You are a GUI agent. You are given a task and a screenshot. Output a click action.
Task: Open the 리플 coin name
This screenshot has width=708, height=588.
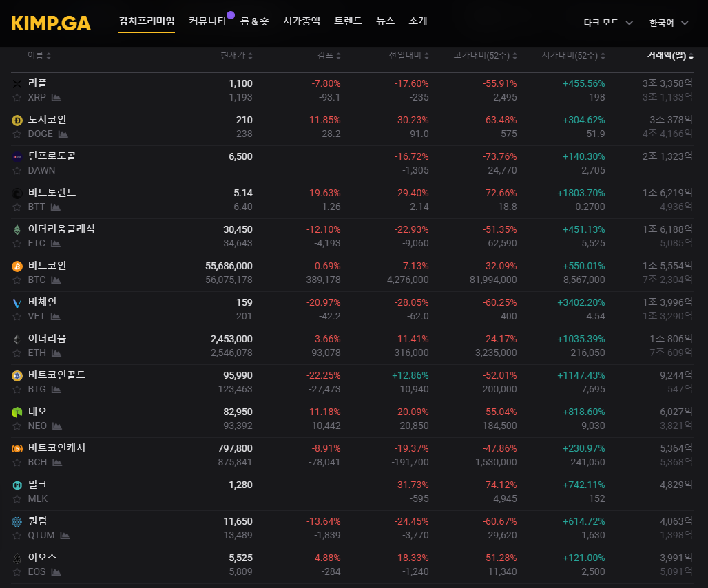(x=37, y=83)
